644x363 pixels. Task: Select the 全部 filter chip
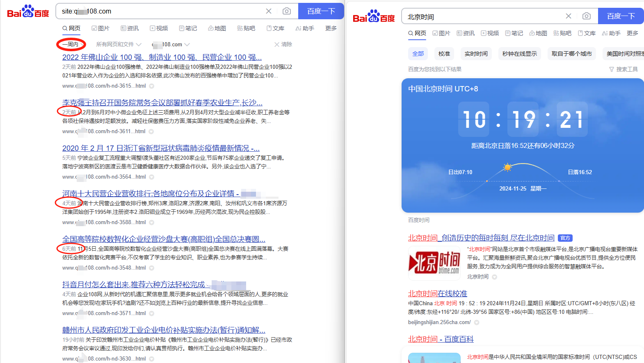coord(418,54)
